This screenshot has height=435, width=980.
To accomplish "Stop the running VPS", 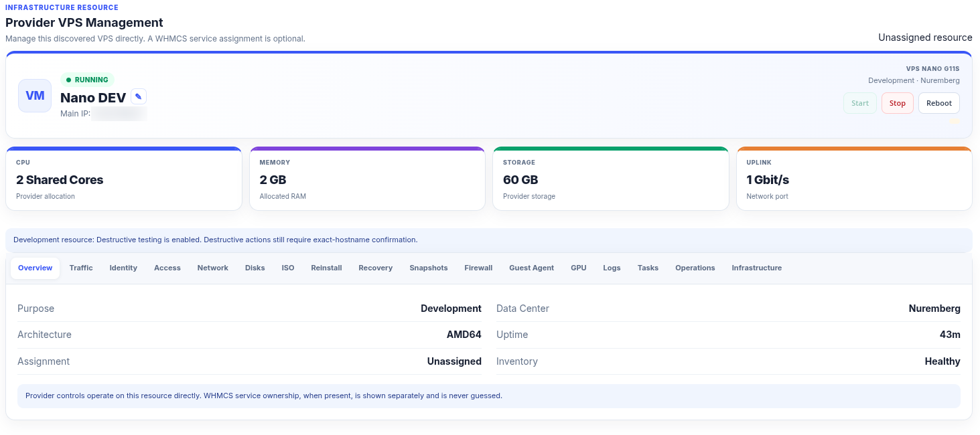I will coord(898,103).
